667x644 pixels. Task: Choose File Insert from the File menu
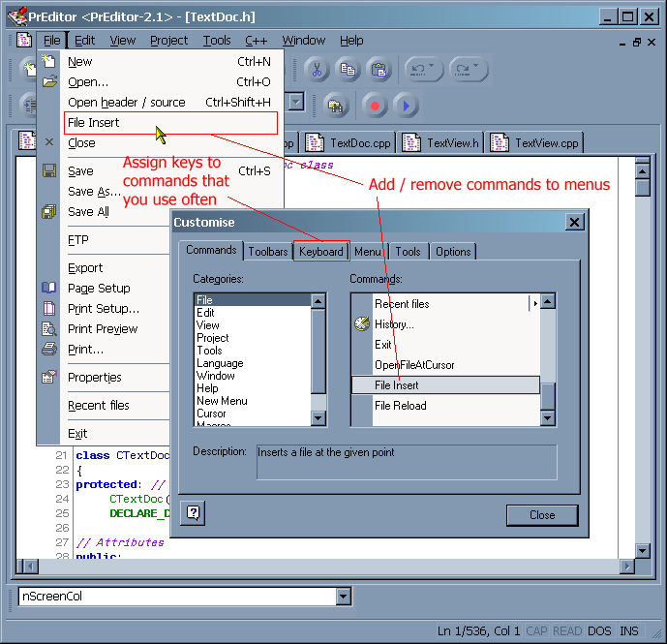170,123
